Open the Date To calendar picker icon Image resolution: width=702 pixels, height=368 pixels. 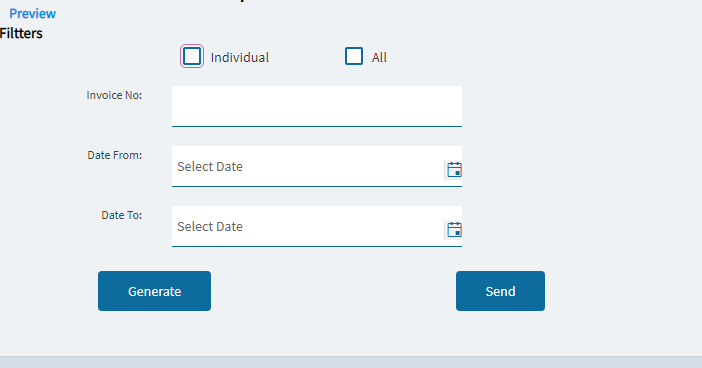454,230
